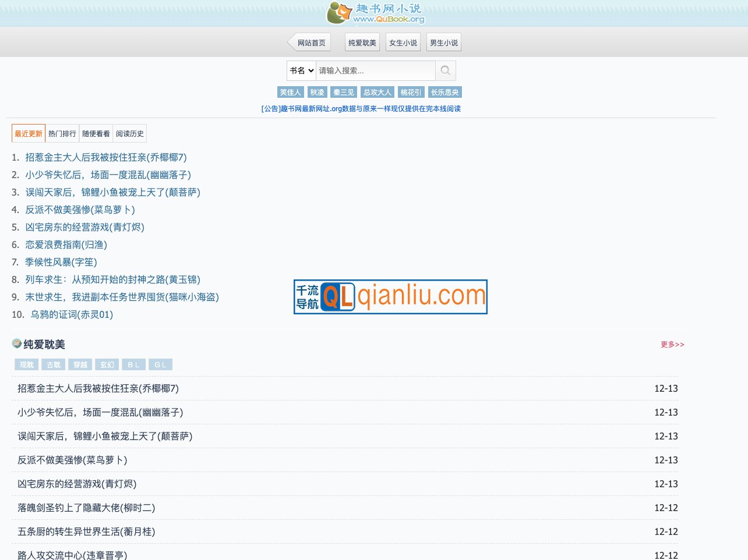Viewport: 748px width, 560px height.
Task: Go to 网站首页 home button
Action: [311, 42]
